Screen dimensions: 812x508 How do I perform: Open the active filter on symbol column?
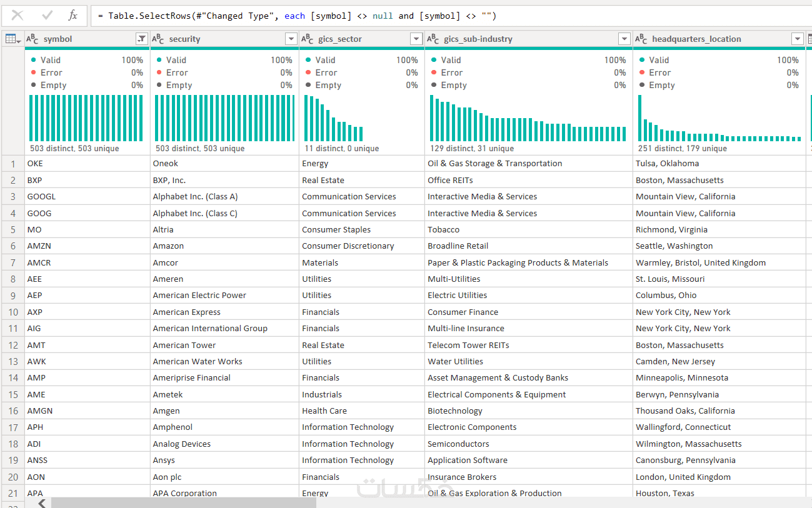tap(142, 39)
